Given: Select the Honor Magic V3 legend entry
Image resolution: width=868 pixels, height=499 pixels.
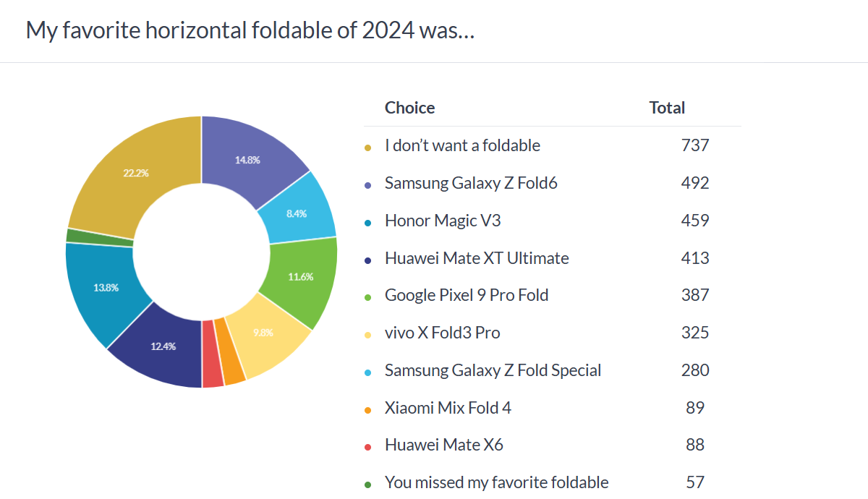Looking at the screenshot, I should (442, 221).
